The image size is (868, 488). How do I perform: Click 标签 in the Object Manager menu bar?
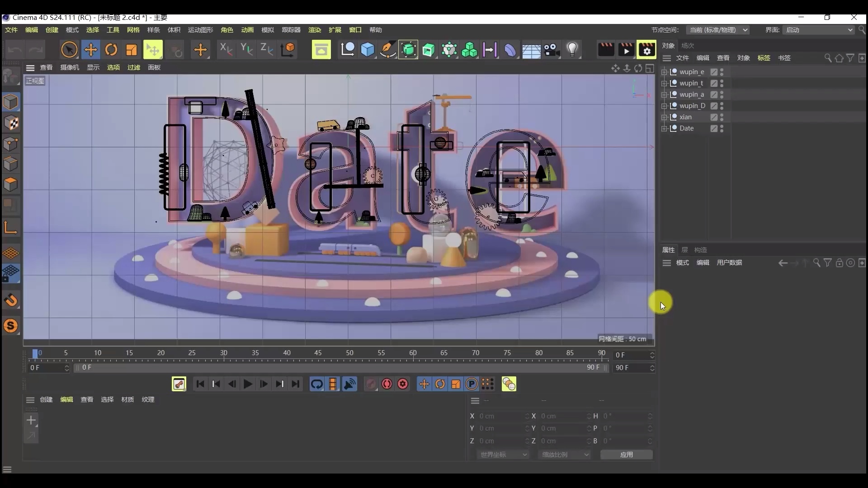tap(764, 58)
